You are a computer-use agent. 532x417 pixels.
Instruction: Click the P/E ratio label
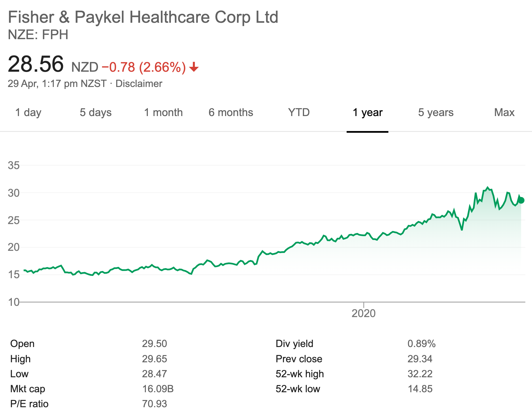point(29,404)
